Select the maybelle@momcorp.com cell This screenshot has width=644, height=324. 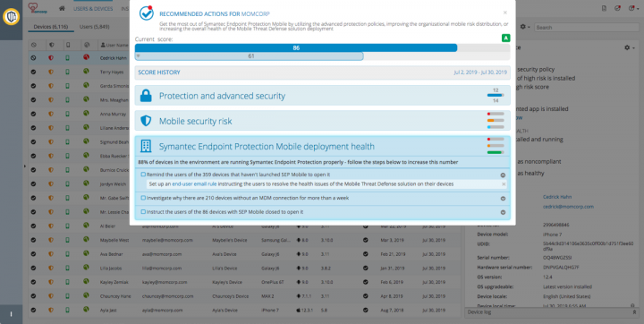click(167, 240)
